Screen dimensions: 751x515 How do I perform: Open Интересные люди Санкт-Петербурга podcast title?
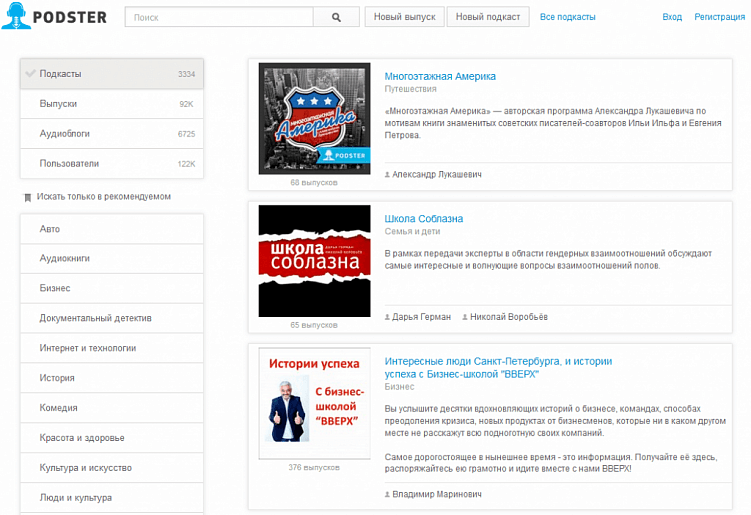[x=498, y=367]
